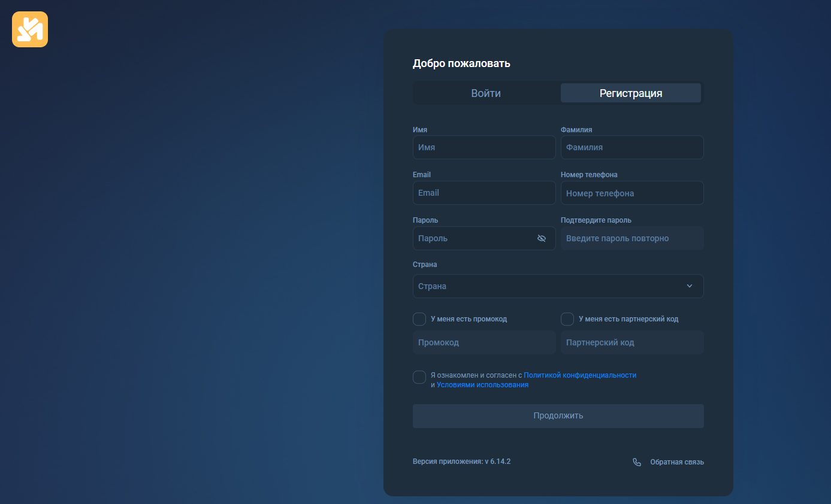Viewport: 831px width, 504px height.
Task: Expand the Страна dropdown chevron
Action: tap(690, 286)
